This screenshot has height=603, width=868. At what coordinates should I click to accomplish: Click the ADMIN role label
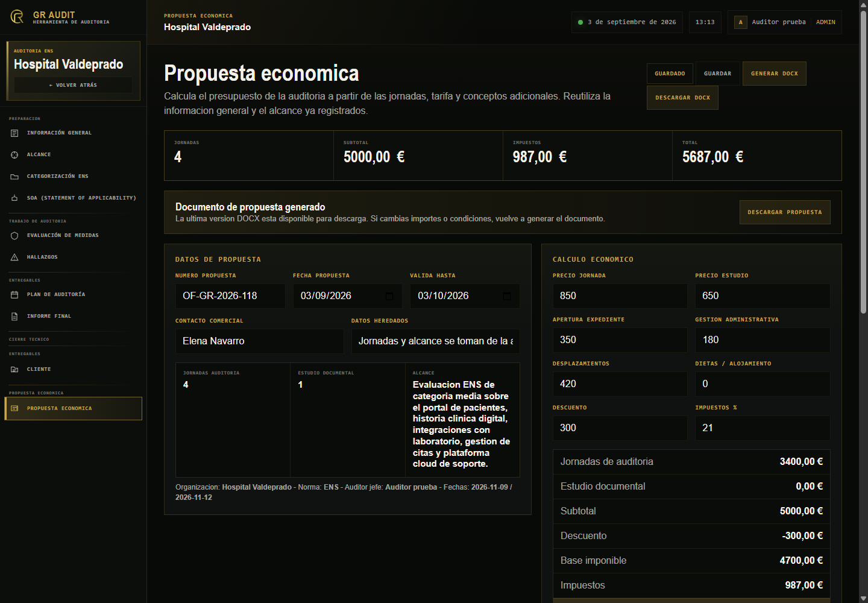point(826,22)
